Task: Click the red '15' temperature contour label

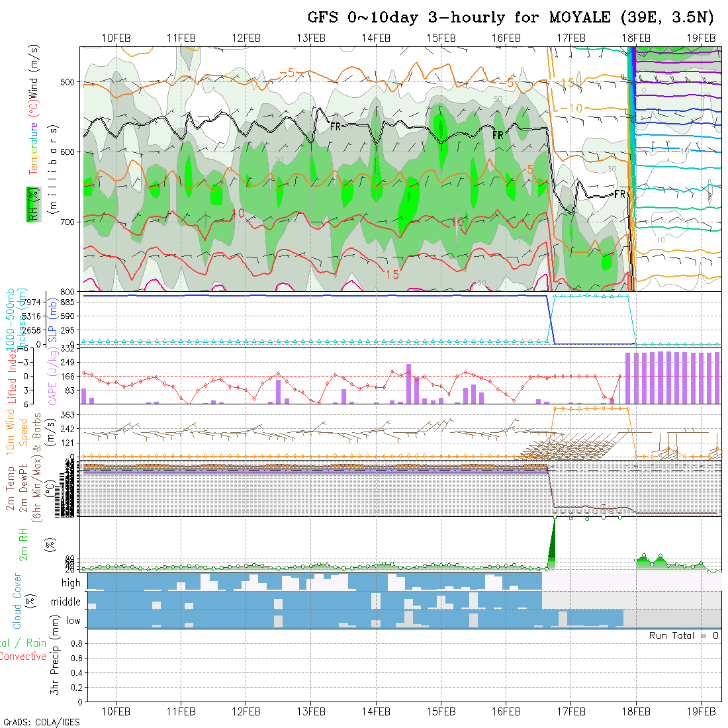Action: pos(392,275)
